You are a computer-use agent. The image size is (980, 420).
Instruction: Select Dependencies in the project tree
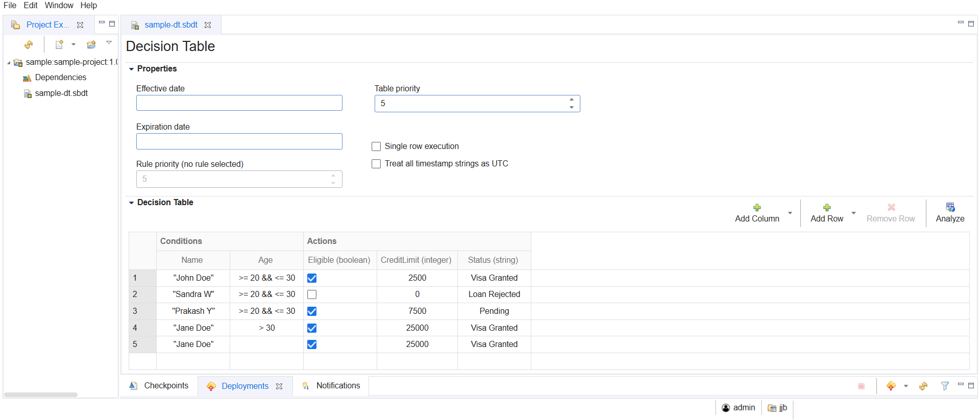60,78
